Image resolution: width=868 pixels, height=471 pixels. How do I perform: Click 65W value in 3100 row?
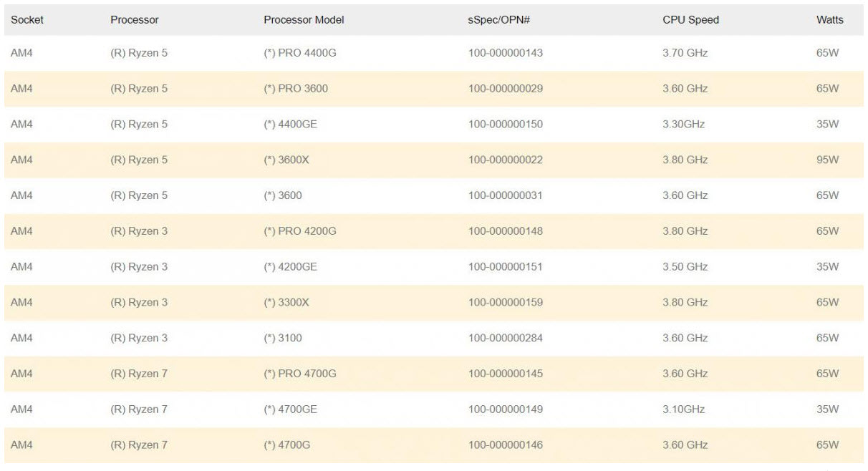[827, 338]
